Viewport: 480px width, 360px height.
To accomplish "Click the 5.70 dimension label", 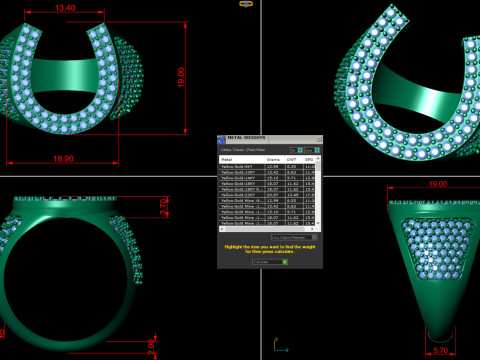I will [440, 350].
